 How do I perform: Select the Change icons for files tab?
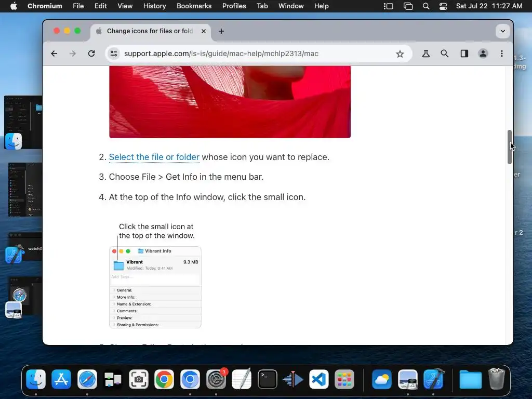pyautogui.click(x=150, y=31)
